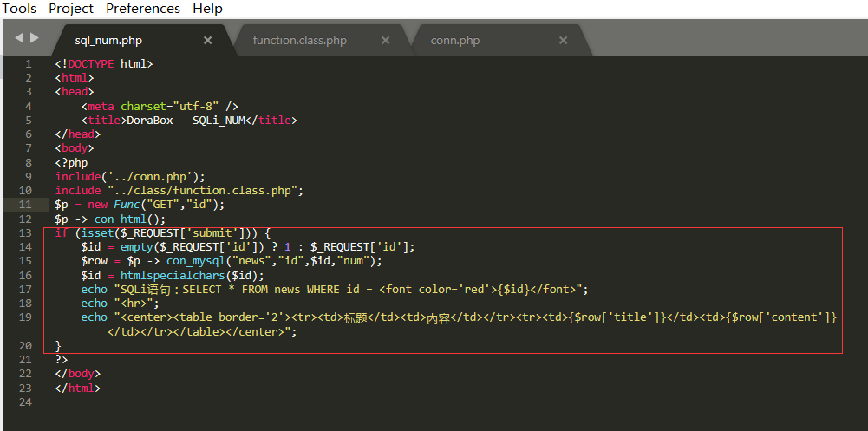Click line number 17 in gutter
This screenshot has height=431, width=868.
coord(25,290)
